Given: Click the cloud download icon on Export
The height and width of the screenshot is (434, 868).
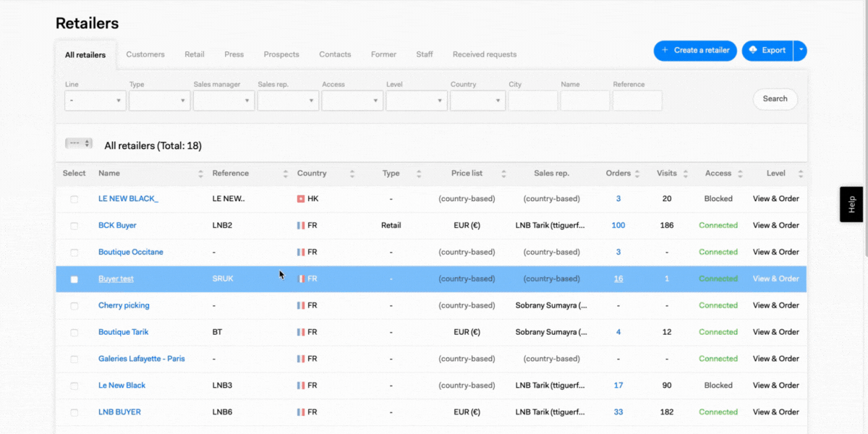Looking at the screenshot, I should click(x=753, y=51).
